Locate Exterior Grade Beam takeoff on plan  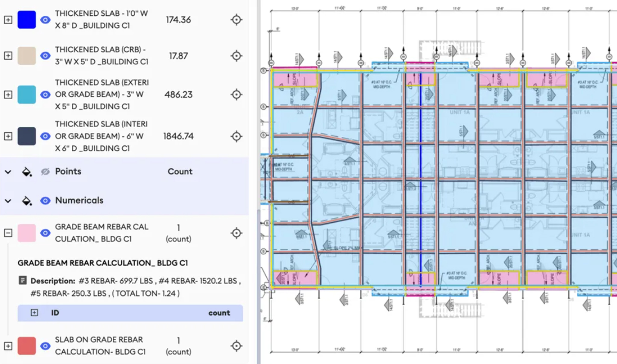tap(236, 95)
